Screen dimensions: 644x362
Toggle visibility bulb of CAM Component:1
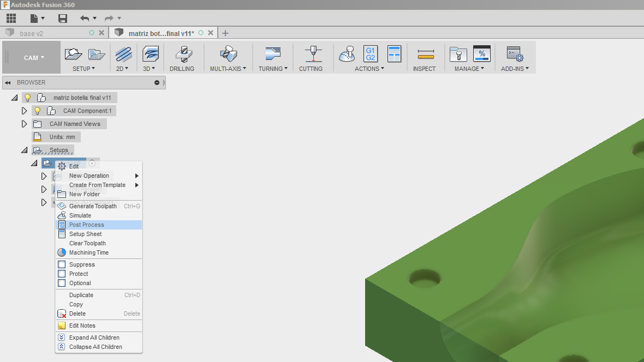tap(37, 111)
